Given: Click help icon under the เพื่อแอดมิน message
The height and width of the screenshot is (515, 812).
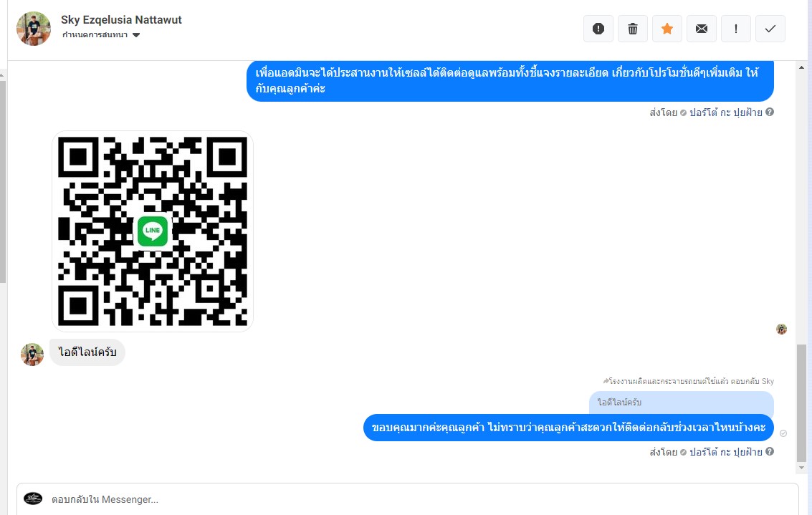Looking at the screenshot, I should [770, 112].
